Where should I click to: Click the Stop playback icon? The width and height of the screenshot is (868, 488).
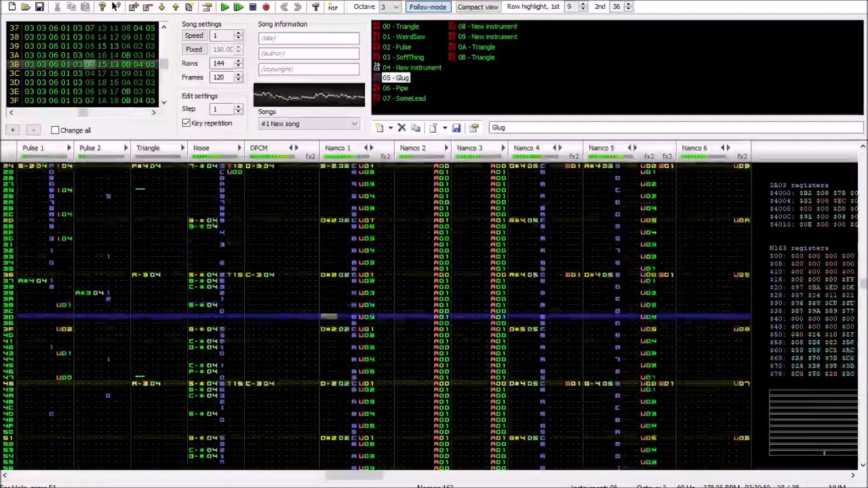tap(252, 7)
